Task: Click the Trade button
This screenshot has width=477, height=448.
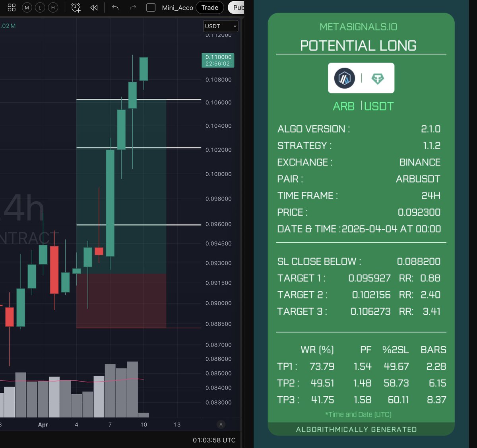Action: tap(210, 8)
